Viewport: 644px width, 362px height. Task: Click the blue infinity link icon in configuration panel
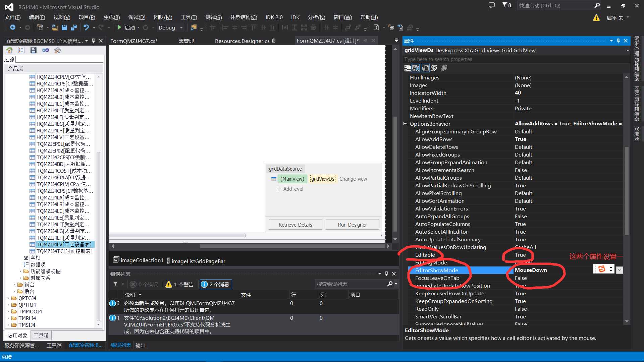coord(46,50)
